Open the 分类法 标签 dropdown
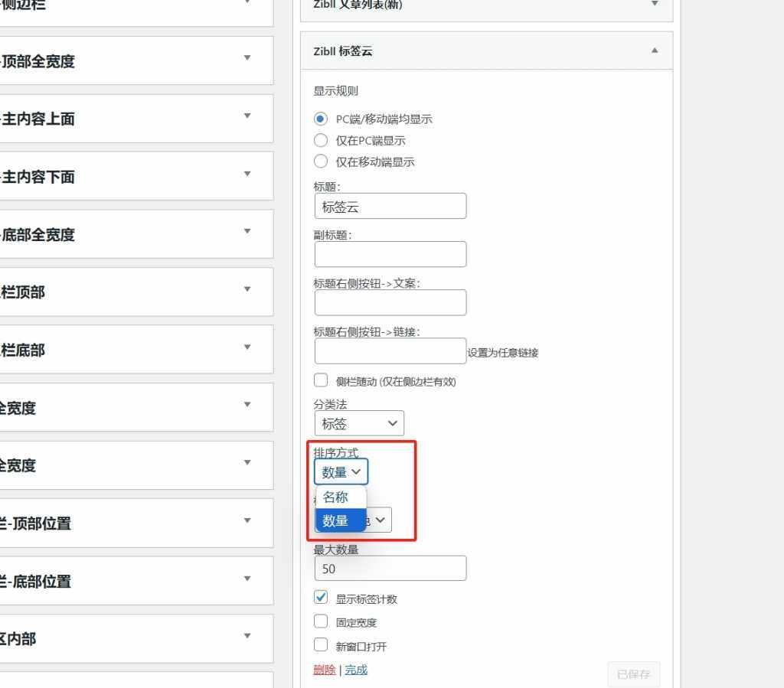Screen dimensions: 784x688 (359, 423)
